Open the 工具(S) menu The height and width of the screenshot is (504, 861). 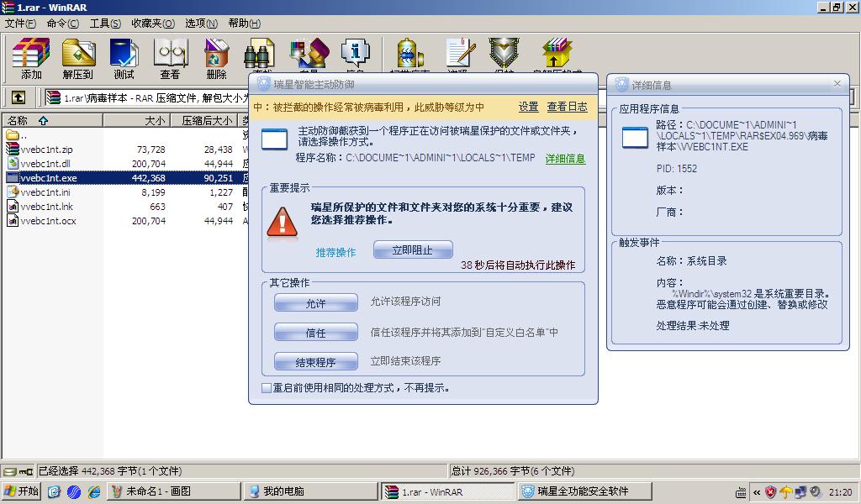click(x=105, y=23)
